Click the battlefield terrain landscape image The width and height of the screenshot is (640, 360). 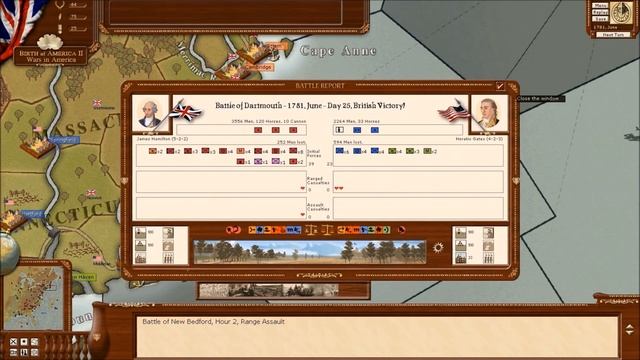point(310,252)
